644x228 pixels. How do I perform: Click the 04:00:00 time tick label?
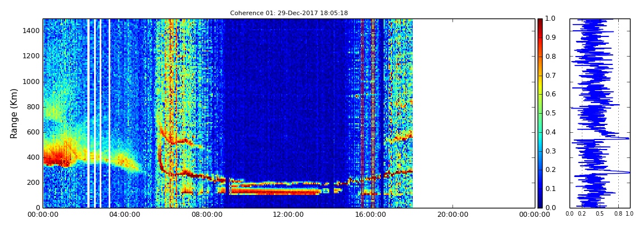(125, 214)
